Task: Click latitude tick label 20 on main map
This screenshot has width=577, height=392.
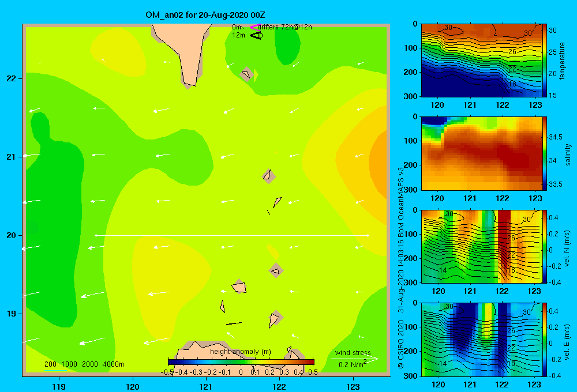Action: pyautogui.click(x=11, y=235)
